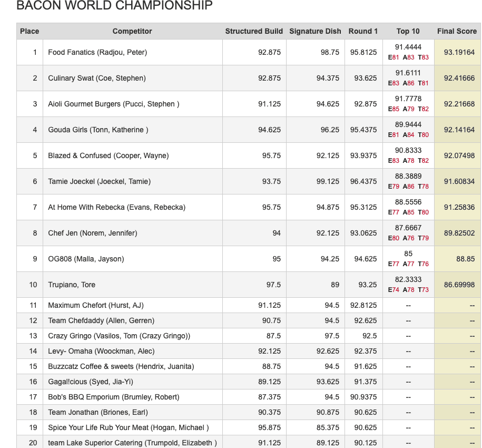Select competitor Trupiano, Tore

(72, 285)
